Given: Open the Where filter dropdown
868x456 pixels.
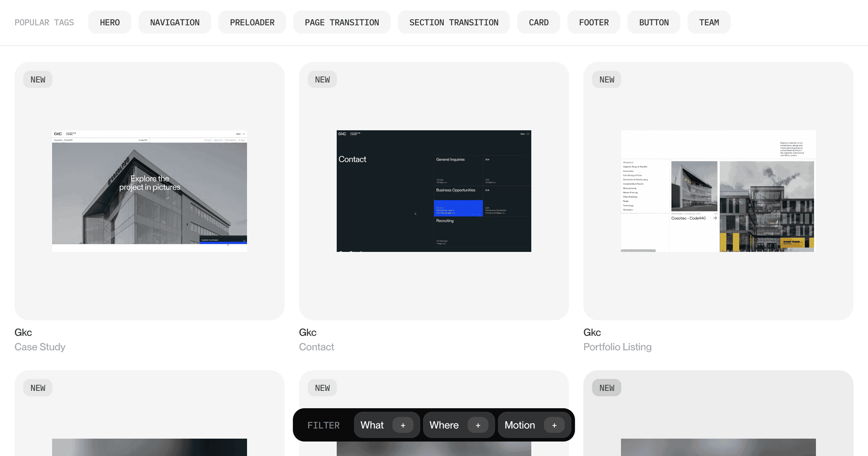Looking at the screenshot, I should point(444,425).
